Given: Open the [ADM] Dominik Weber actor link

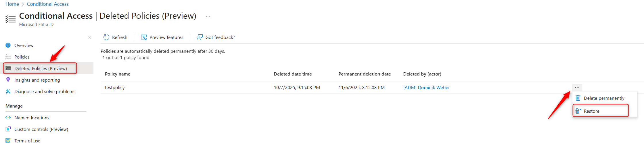Looking at the screenshot, I should pos(426,87).
